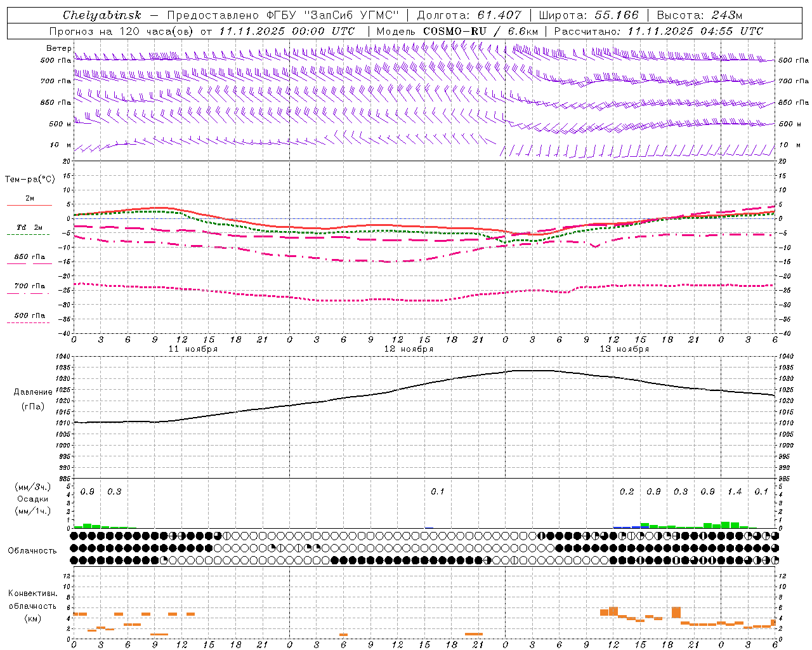Click the dashed 850 гПа temperature legend line
This screenshot has width=812, height=650.
pos(29,264)
